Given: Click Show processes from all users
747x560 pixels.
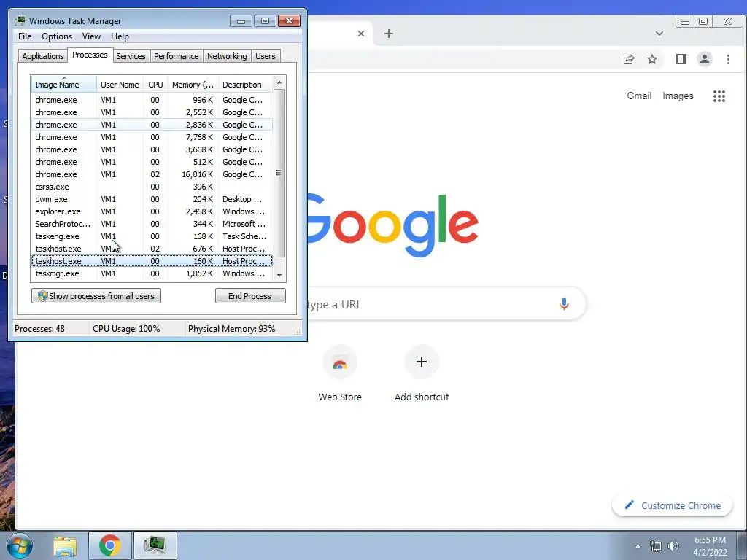Looking at the screenshot, I should click(96, 296).
